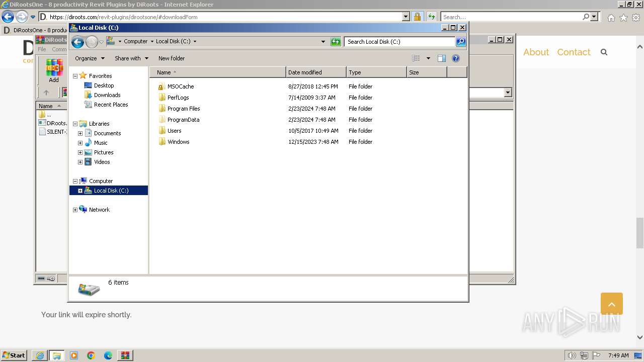Expand the Network tree node
644x362 pixels.
tap(75, 210)
